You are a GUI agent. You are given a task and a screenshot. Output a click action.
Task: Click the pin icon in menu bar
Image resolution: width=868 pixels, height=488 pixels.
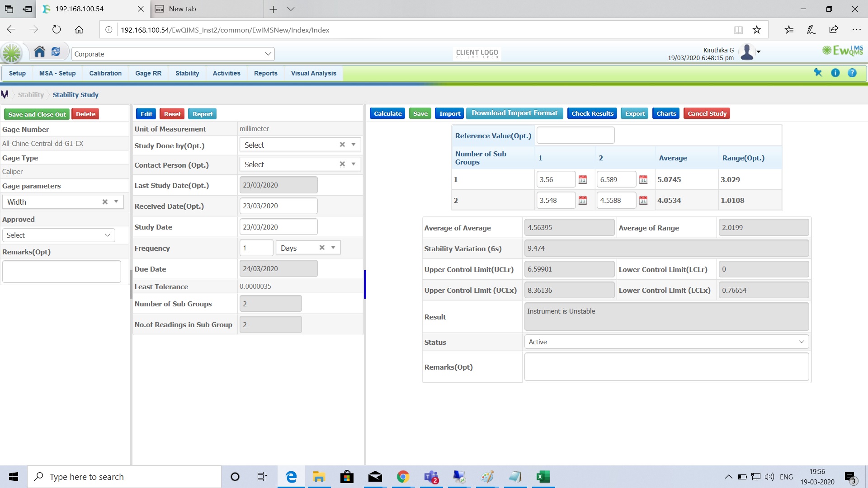818,73
